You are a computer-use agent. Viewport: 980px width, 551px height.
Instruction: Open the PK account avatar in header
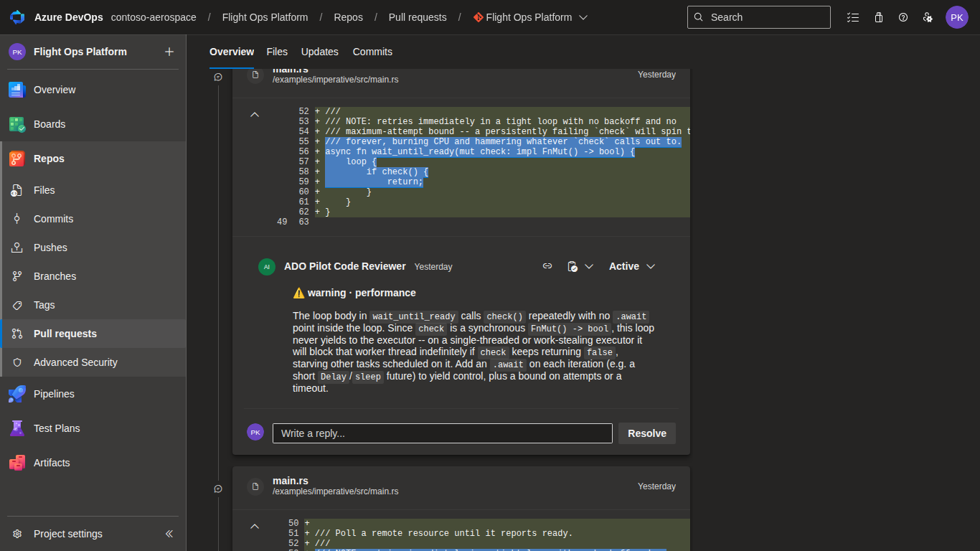pyautogui.click(x=957, y=17)
